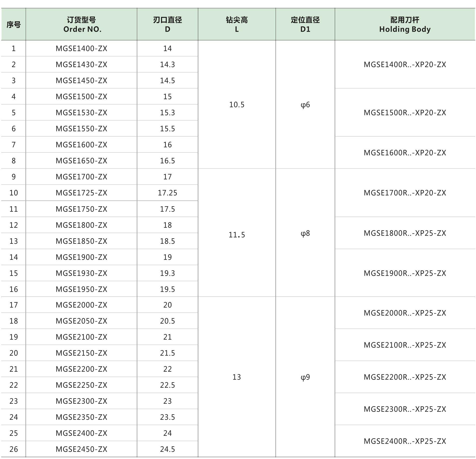Click holding body MGSE2000R..-XP25-ZX

405,313
